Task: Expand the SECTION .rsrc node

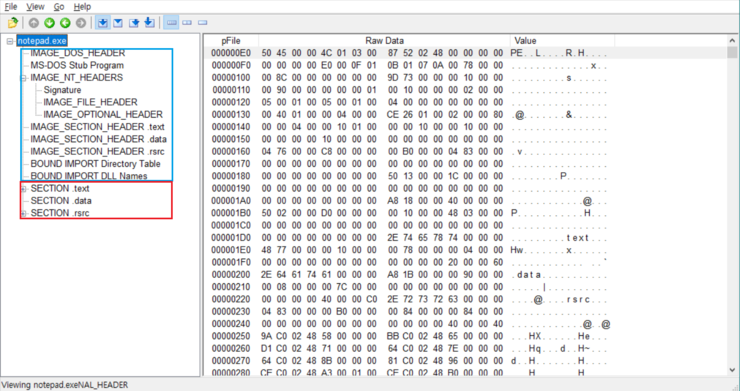Action: (x=23, y=213)
